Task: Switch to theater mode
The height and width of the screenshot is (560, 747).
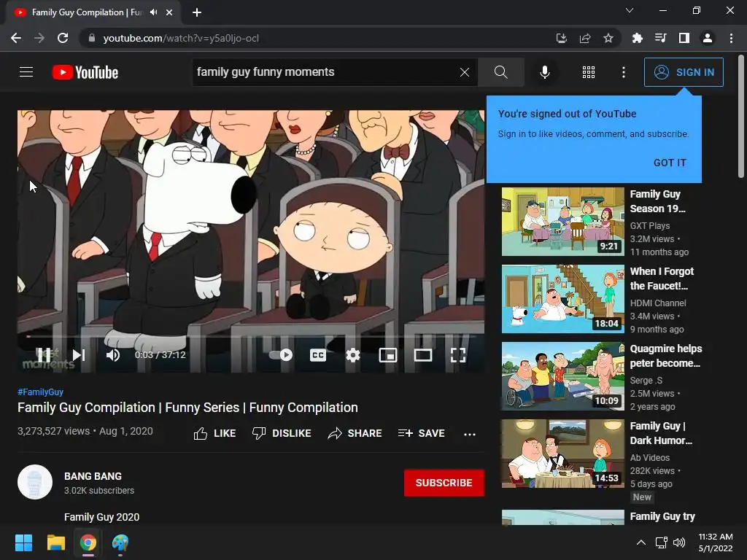Action: click(422, 355)
